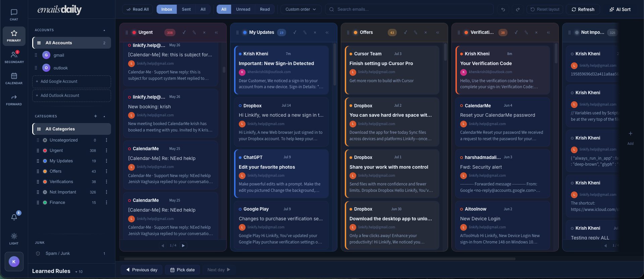The width and height of the screenshot is (644, 279).
Task: Open the Calendar sidebar icon
Action: (x=14, y=78)
